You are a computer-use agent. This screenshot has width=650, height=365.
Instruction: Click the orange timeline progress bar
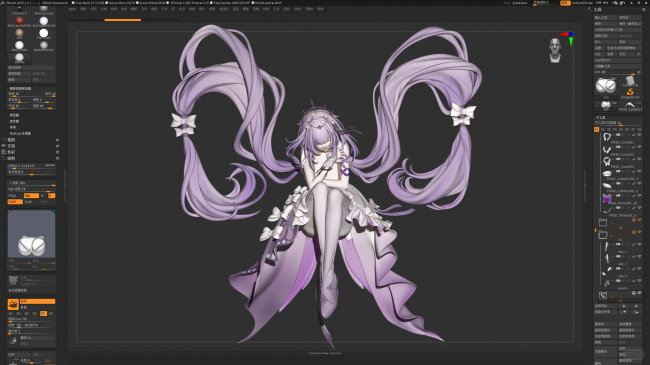(123, 20)
